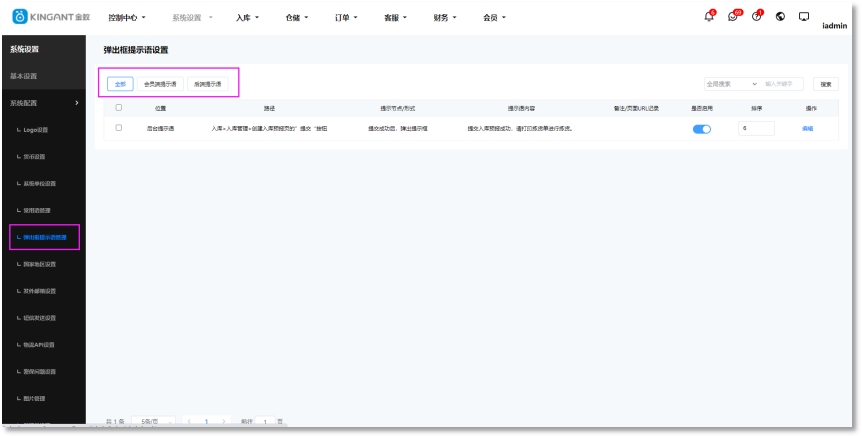Click the path cell starting 入库»入库管理
Image resolution: width=862 pixels, height=437 pixels.
click(x=269, y=129)
